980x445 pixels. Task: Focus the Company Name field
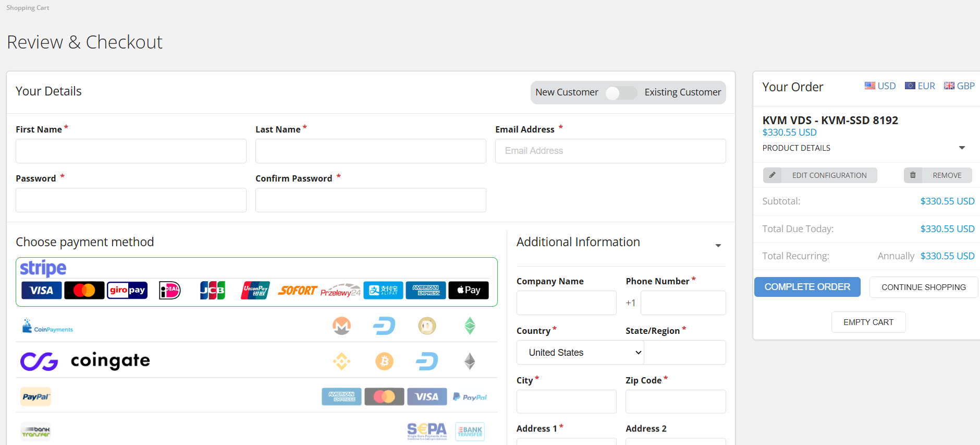(567, 303)
